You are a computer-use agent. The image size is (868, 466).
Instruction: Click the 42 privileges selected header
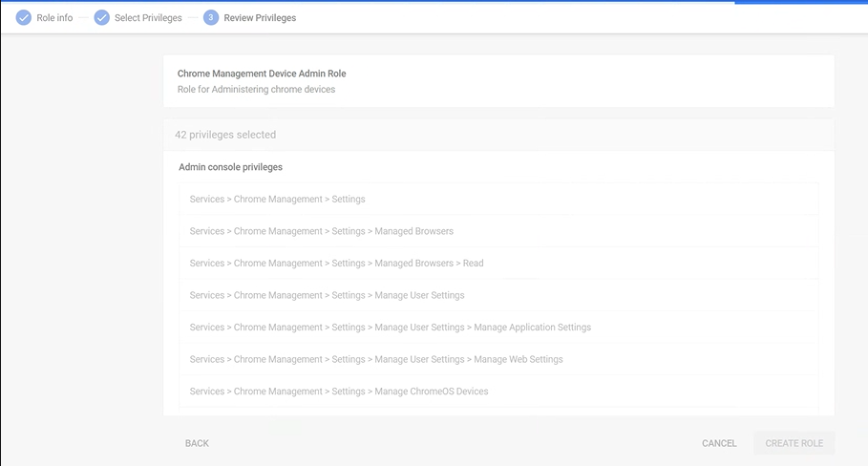(225, 135)
